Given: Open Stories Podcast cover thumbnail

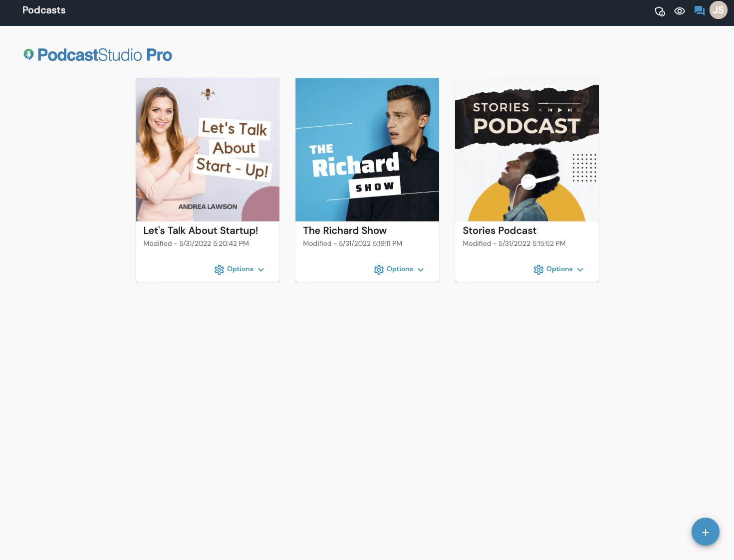Looking at the screenshot, I should (x=527, y=150).
